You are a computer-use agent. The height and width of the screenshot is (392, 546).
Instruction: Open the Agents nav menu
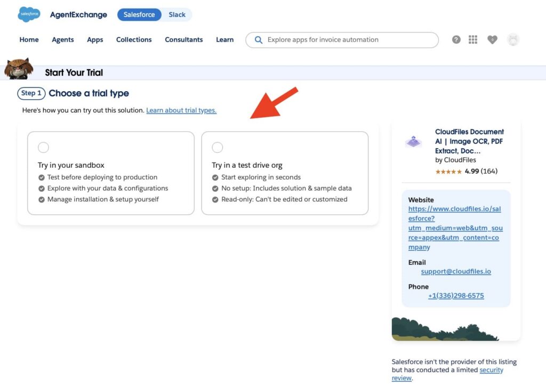tap(63, 39)
